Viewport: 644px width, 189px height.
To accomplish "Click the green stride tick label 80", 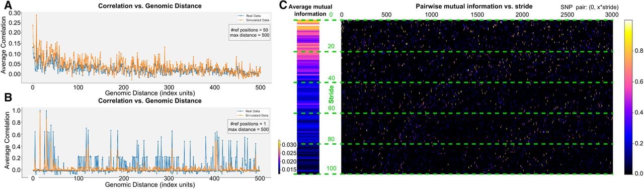I will click(331, 139).
